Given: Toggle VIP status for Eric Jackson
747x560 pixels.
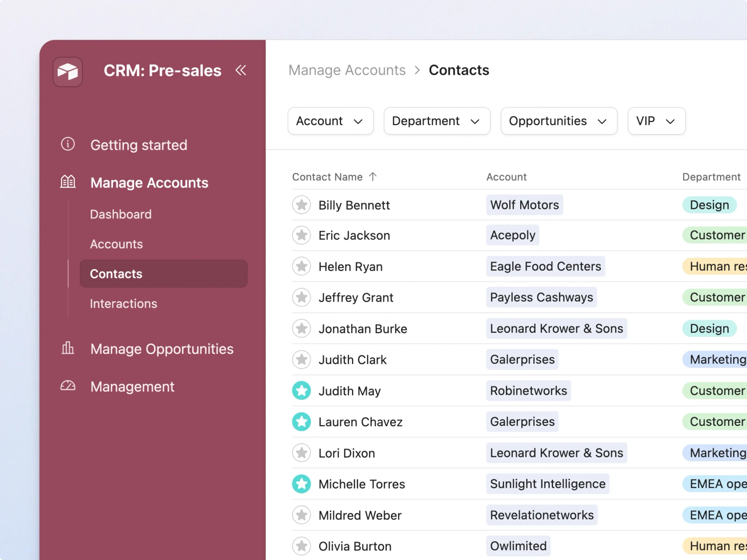Looking at the screenshot, I should coord(302,235).
